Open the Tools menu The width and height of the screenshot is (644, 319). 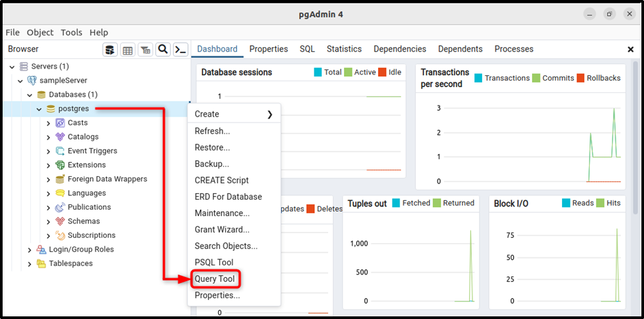pos(71,33)
